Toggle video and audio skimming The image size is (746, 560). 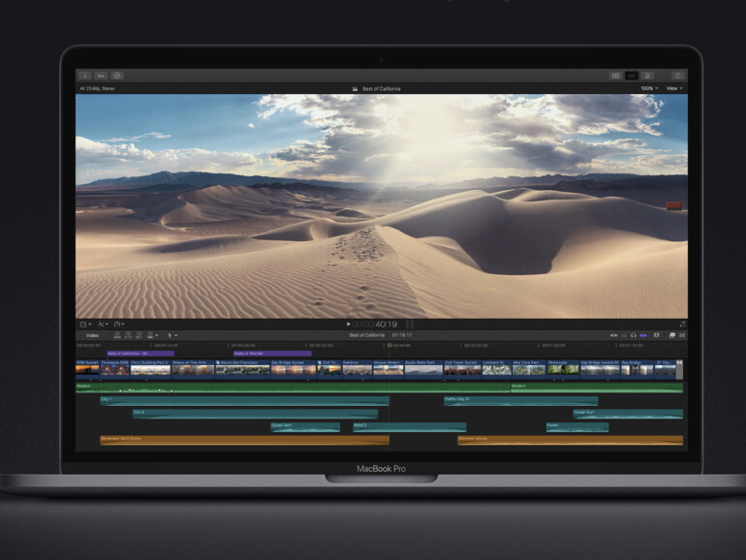613,335
